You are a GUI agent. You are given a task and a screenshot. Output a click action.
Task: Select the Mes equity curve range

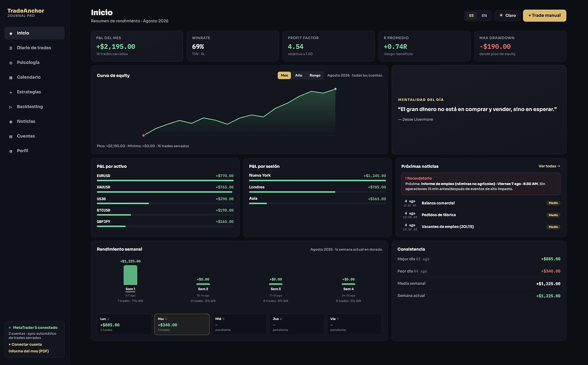coord(284,75)
